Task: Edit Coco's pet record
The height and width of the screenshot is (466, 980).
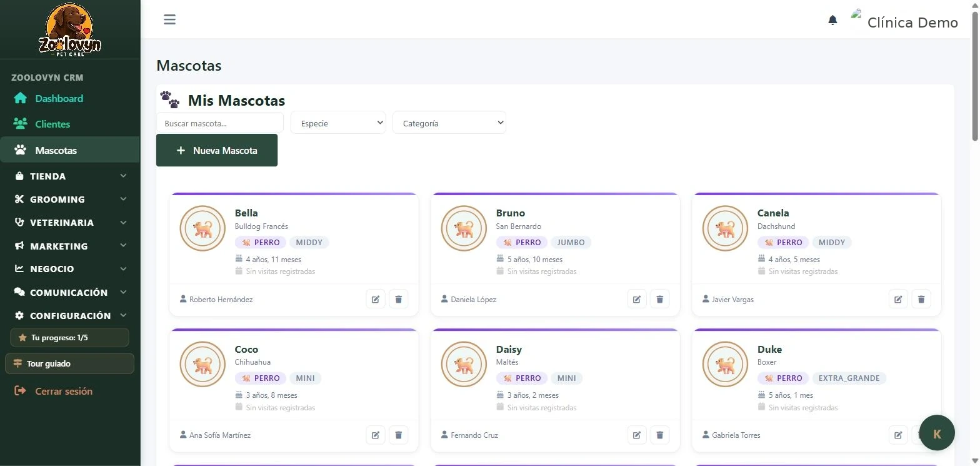Action: pos(376,435)
